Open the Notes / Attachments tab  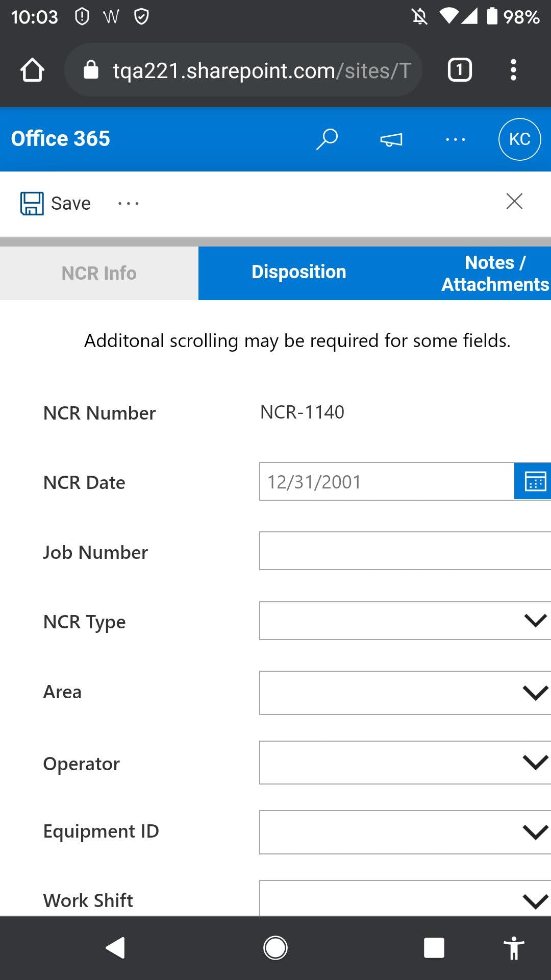point(494,273)
